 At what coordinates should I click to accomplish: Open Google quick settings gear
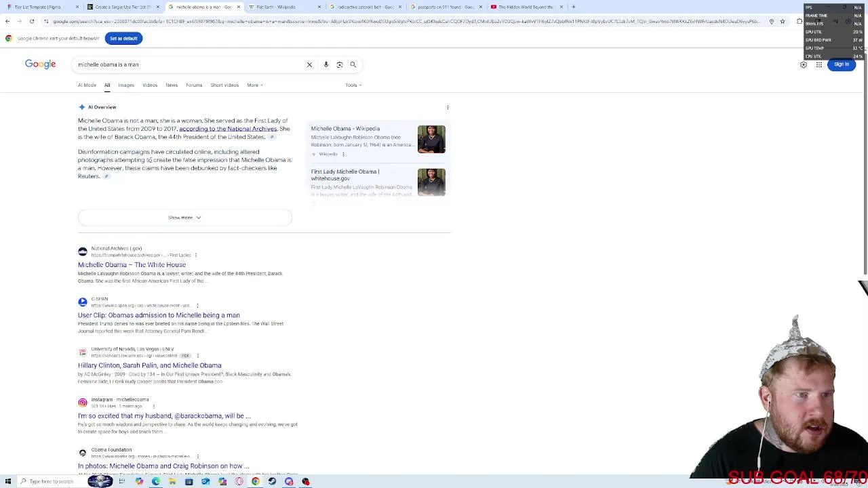pyautogui.click(x=804, y=64)
